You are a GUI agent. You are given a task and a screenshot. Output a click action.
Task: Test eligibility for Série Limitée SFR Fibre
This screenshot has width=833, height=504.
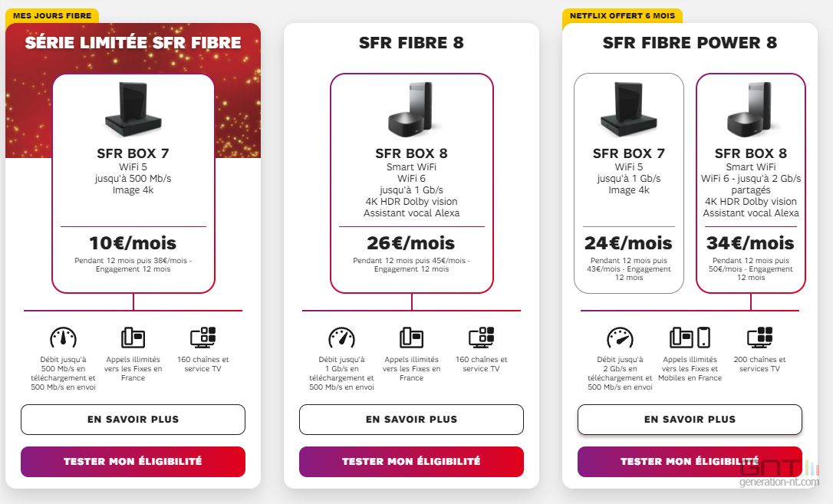click(x=133, y=462)
